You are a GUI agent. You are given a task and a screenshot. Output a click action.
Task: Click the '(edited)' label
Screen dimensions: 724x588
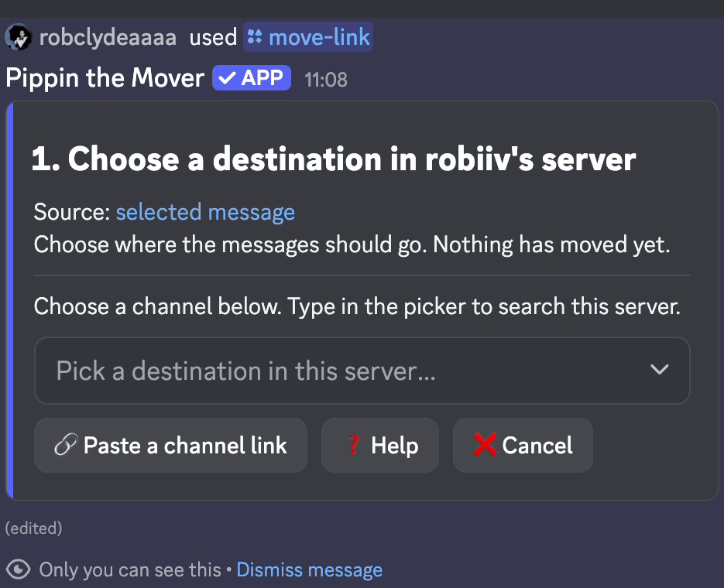click(34, 528)
